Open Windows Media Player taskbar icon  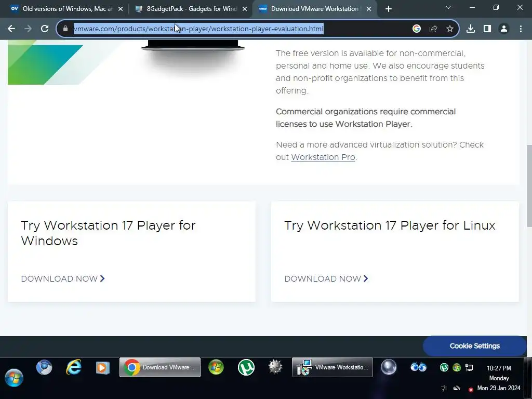tap(102, 368)
